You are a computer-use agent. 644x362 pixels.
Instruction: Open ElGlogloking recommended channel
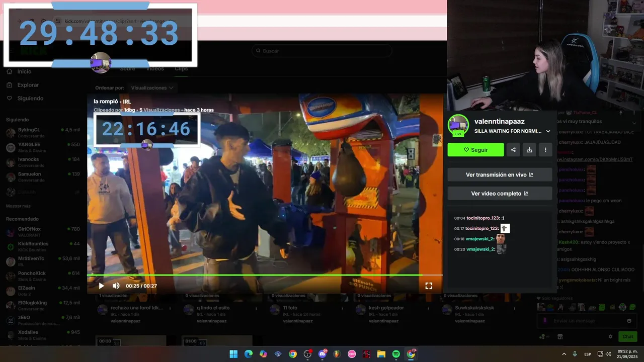(43, 305)
